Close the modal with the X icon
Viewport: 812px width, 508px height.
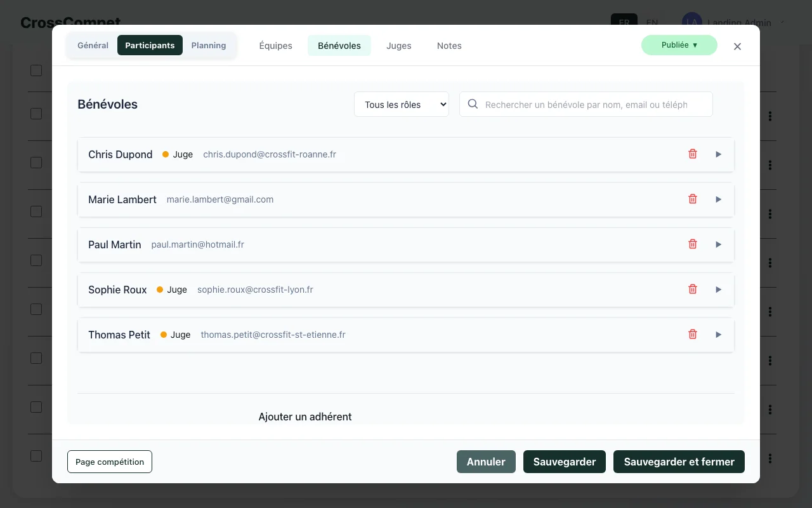[737, 46]
